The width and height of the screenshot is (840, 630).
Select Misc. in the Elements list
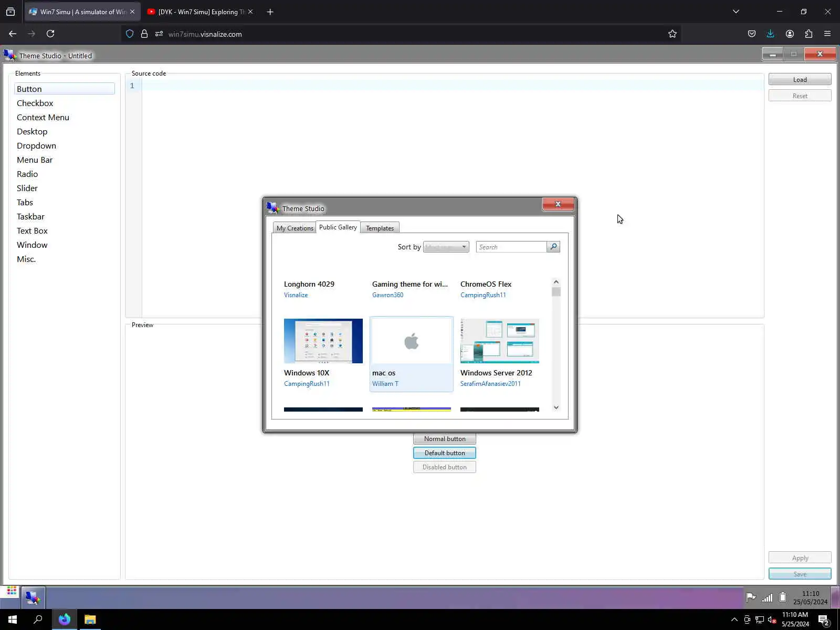pyautogui.click(x=65, y=259)
